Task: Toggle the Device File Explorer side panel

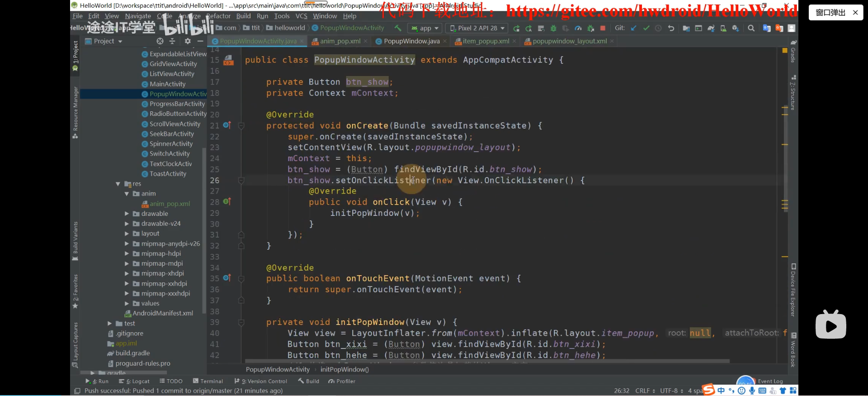Action: (x=793, y=290)
